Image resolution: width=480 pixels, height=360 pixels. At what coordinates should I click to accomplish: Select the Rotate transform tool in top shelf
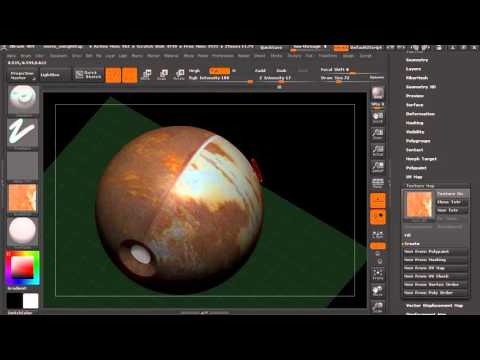click(x=179, y=75)
